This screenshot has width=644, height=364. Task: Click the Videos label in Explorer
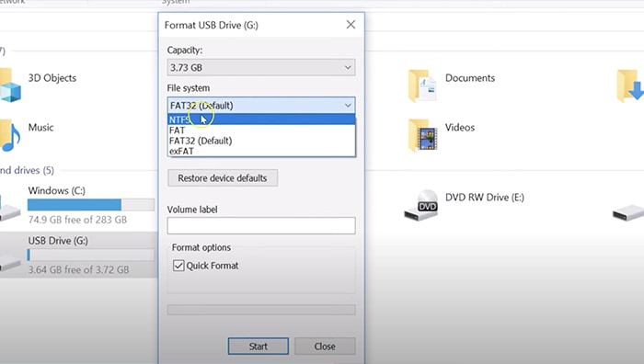click(460, 127)
